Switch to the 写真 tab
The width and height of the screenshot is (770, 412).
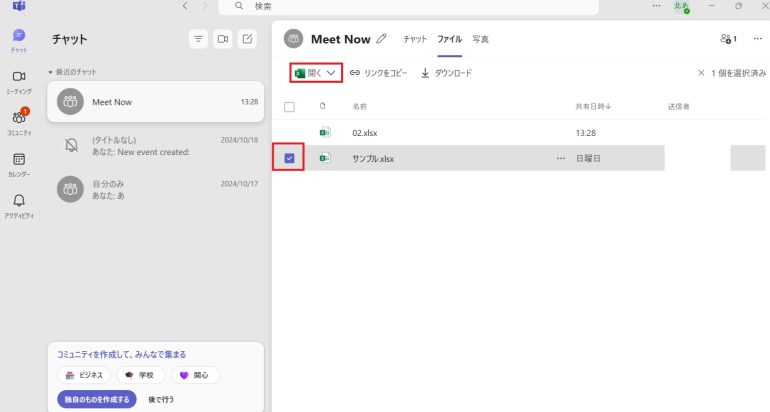480,39
